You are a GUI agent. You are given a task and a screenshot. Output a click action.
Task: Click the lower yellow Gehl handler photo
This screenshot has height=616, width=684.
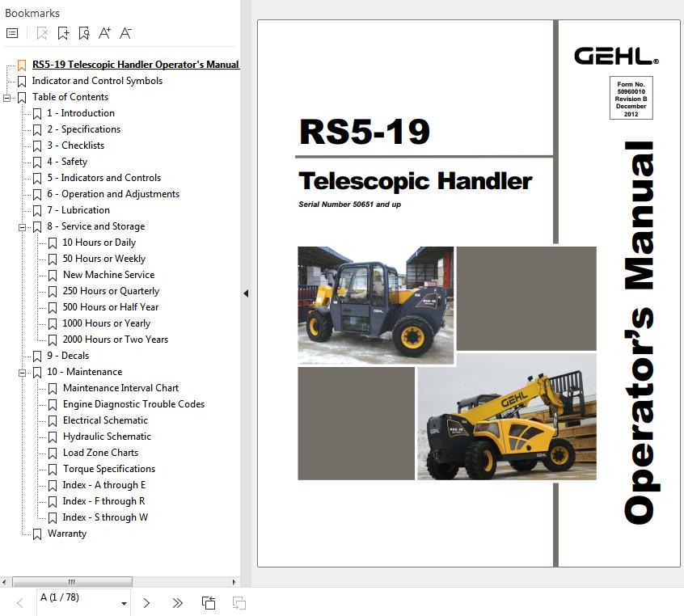pyautogui.click(x=506, y=417)
